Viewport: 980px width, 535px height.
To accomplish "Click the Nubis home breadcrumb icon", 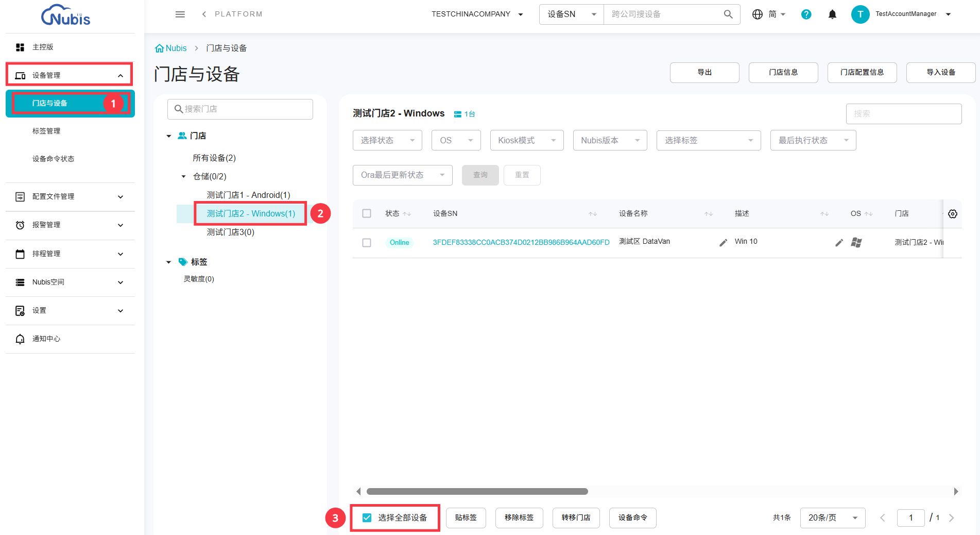I will [160, 48].
